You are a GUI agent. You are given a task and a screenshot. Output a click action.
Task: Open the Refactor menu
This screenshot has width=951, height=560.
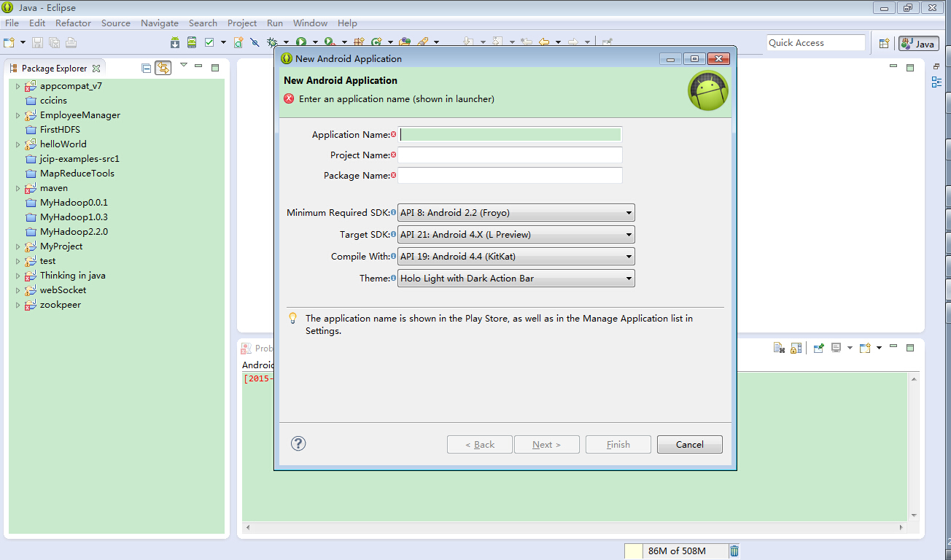pyautogui.click(x=73, y=23)
